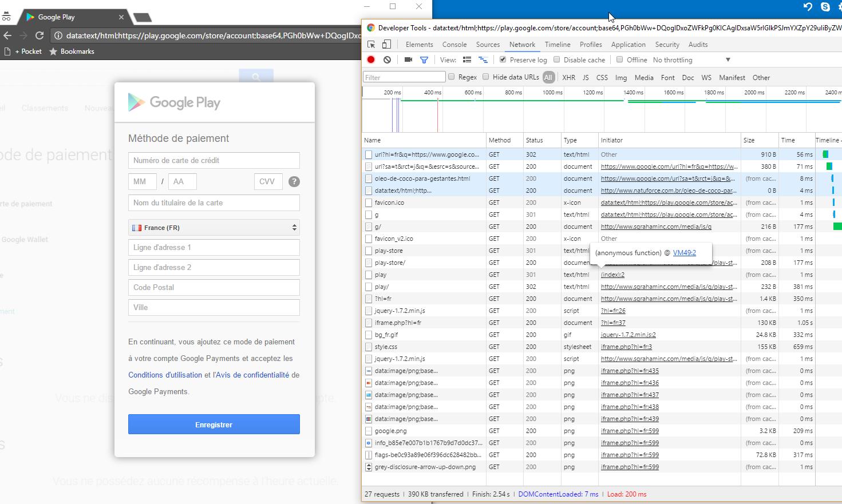Filter requests by Img type
This screenshot has width=842, height=504.
tap(621, 77)
